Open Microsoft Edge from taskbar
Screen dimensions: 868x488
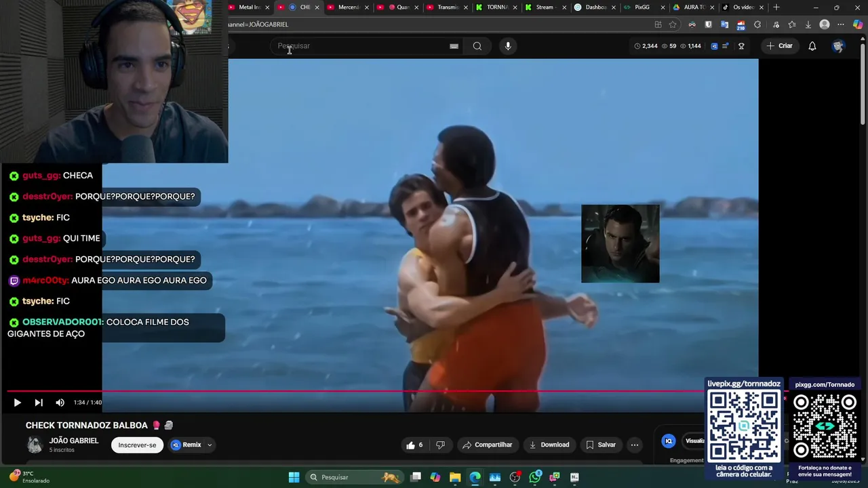tap(475, 477)
